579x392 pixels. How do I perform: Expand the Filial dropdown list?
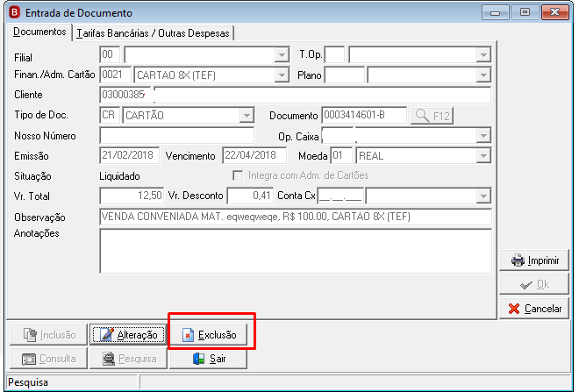point(282,55)
